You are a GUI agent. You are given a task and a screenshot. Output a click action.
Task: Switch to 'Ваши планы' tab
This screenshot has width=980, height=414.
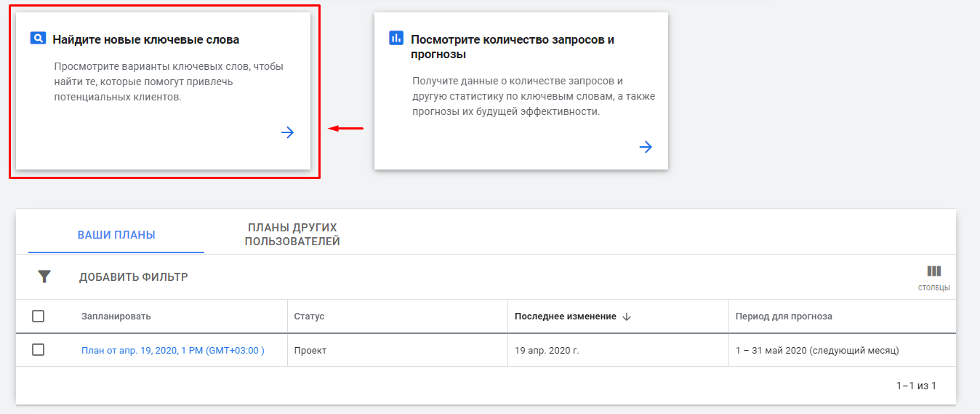pyautogui.click(x=116, y=235)
